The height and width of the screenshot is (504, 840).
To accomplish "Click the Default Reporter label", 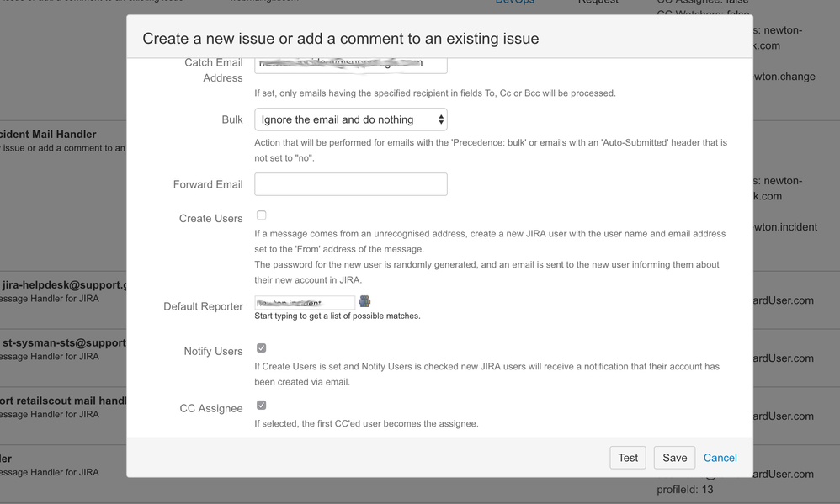I will (203, 306).
